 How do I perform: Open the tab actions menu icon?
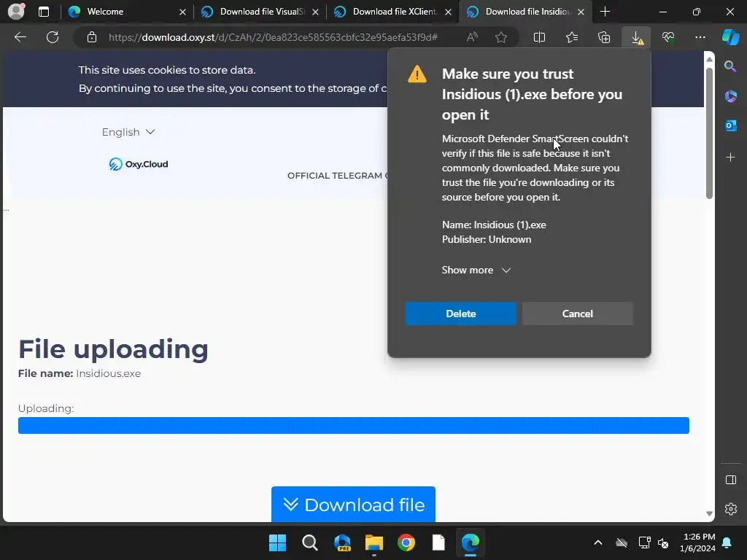point(44,12)
